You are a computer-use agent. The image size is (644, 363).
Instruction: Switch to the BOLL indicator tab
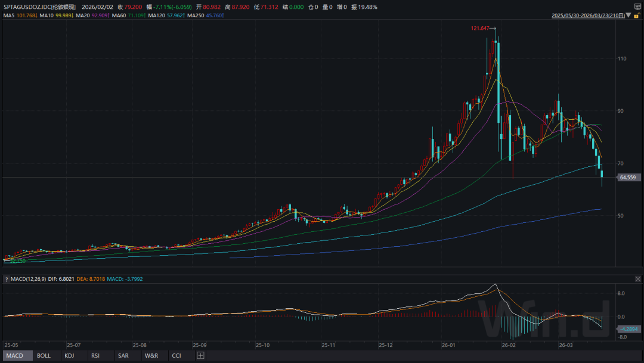tap(44, 356)
